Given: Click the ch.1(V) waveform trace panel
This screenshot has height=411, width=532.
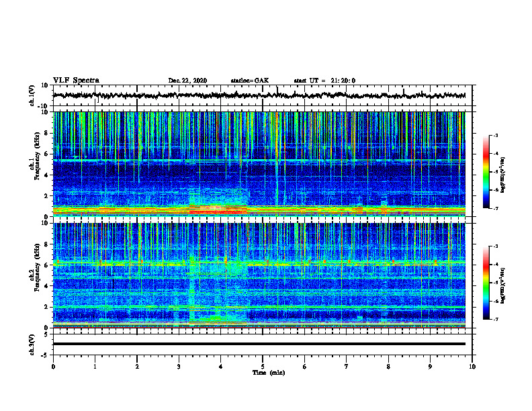Looking at the screenshot, I should pos(263,95).
